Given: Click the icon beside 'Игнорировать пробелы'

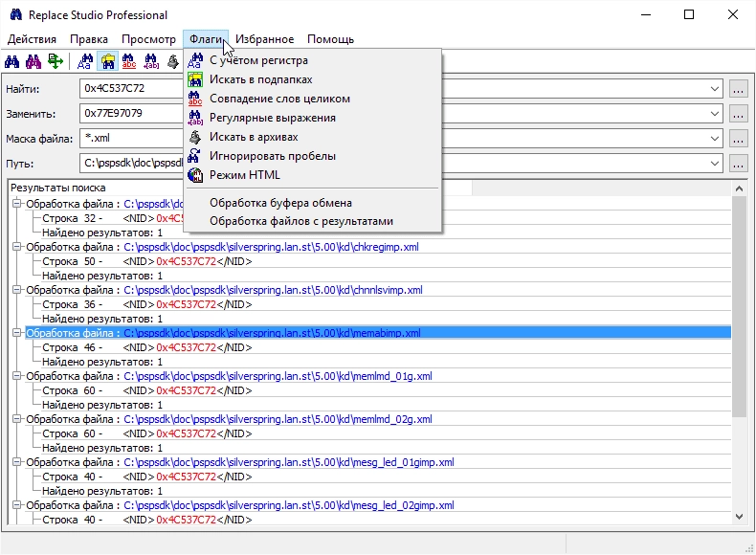Looking at the screenshot, I should tap(195, 156).
